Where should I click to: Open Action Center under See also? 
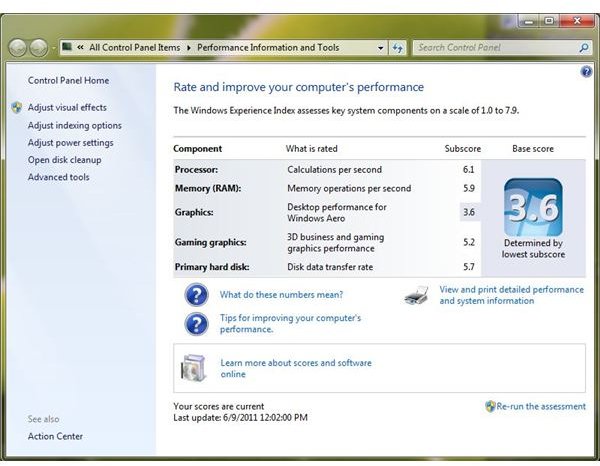click(x=55, y=436)
